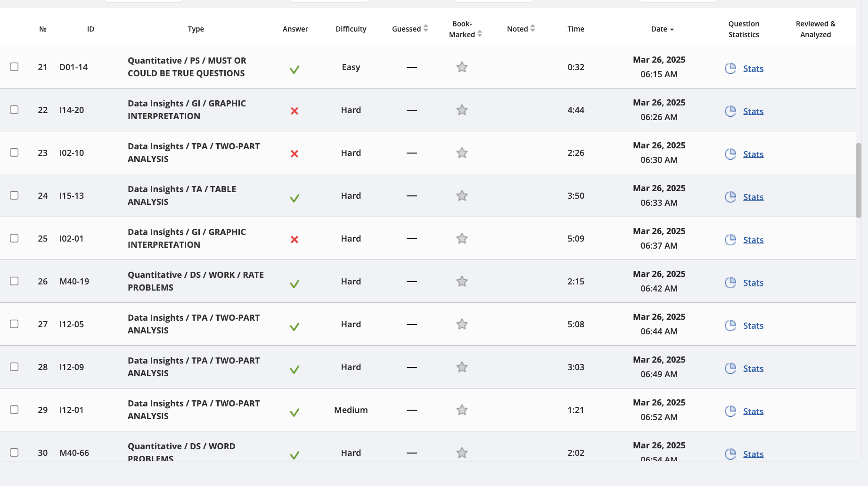Open Stats for question I12-05
The width and height of the screenshot is (868, 486).
[753, 325]
